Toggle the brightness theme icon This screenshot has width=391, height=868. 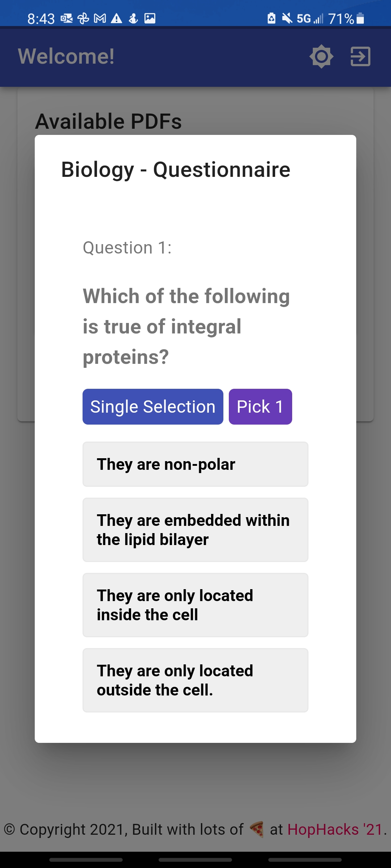click(321, 56)
